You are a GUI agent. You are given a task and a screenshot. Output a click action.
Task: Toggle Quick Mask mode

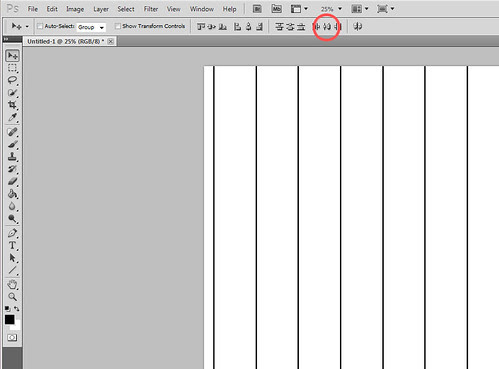pos(12,338)
